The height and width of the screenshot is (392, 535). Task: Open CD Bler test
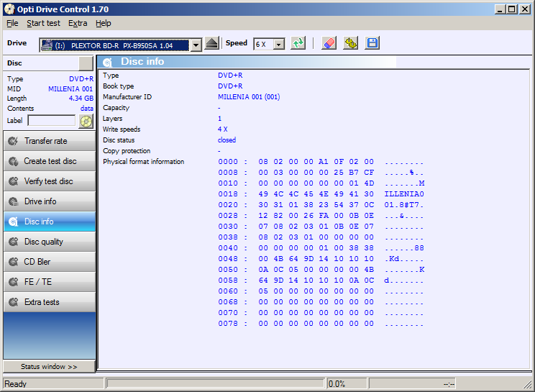[x=50, y=262]
